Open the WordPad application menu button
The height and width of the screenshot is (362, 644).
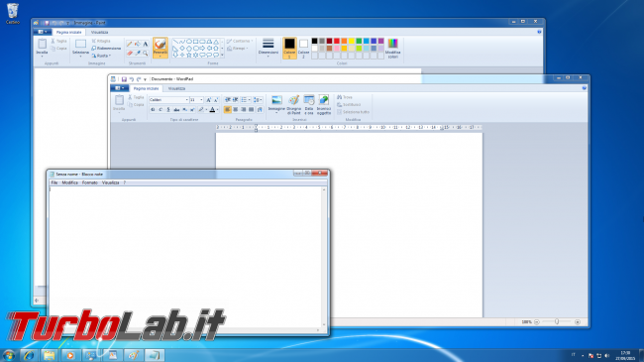click(120, 88)
